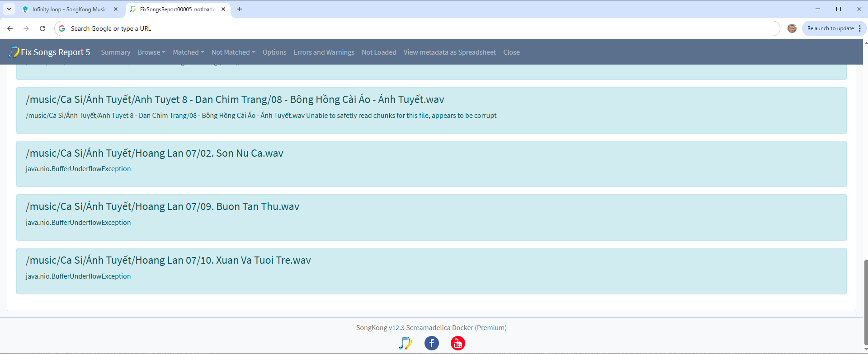868x354 pixels.
Task: Switch to Infinity loop SongKong tab
Action: (69, 9)
